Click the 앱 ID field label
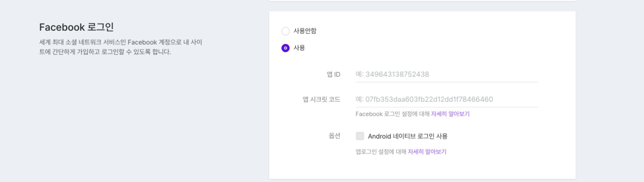This screenshot has height=182, width=644. pos(333,74)
